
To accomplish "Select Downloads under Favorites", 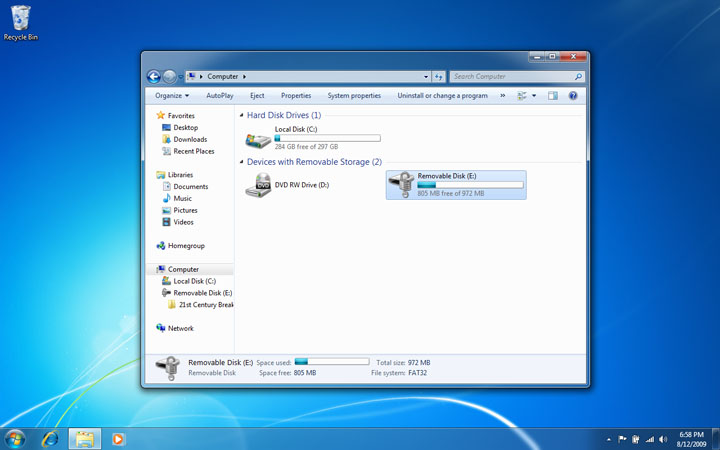I will click(x=190, y=139).
